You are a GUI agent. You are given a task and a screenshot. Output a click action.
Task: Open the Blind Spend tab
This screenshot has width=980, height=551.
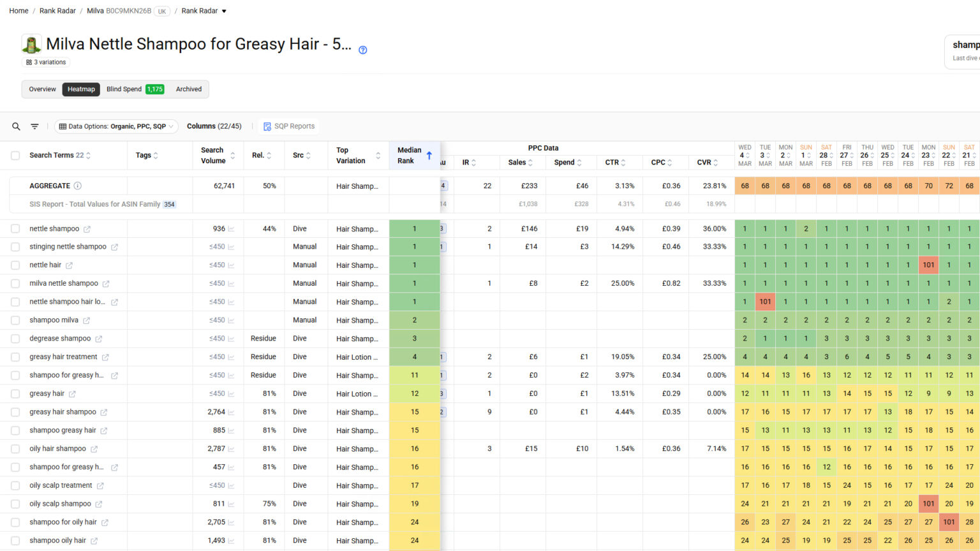point(135,89)
